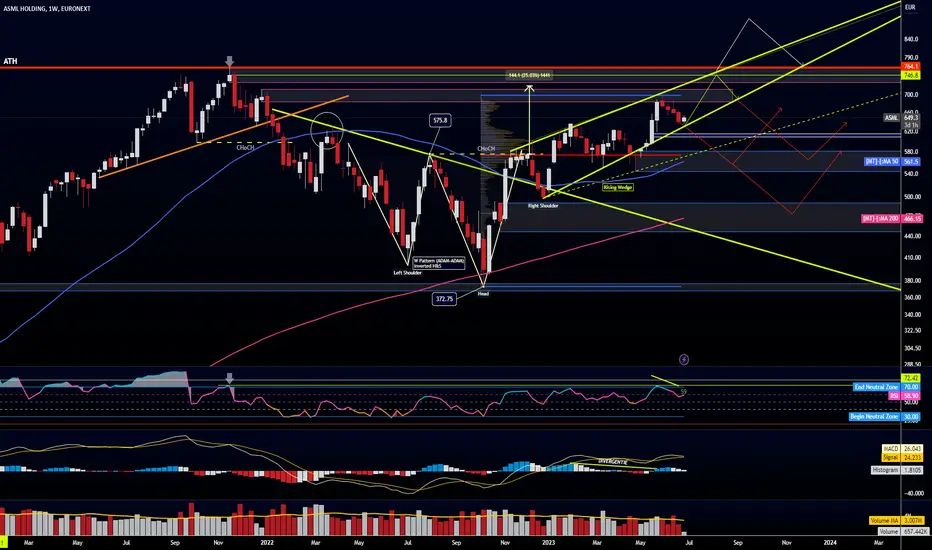Click the W Pattern Inverted H&S note
Screen dimensions: 932x550
(439, 263)
